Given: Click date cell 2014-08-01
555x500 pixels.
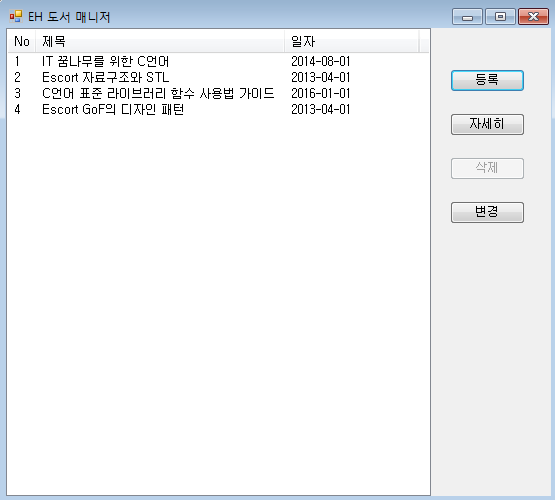Looking at the screenshot, I should coord(321,62).
